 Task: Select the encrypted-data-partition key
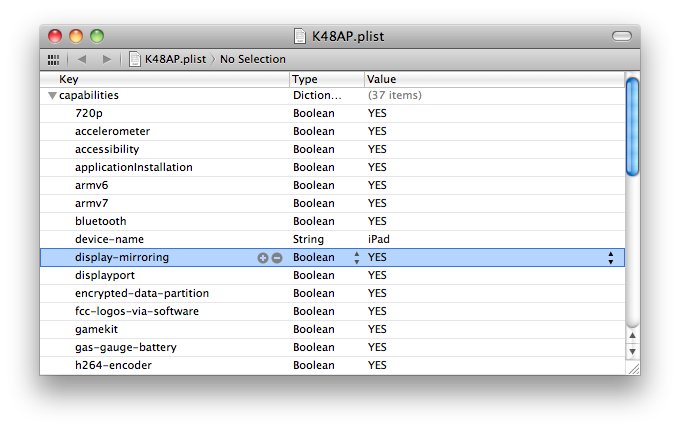click(142, 294)
